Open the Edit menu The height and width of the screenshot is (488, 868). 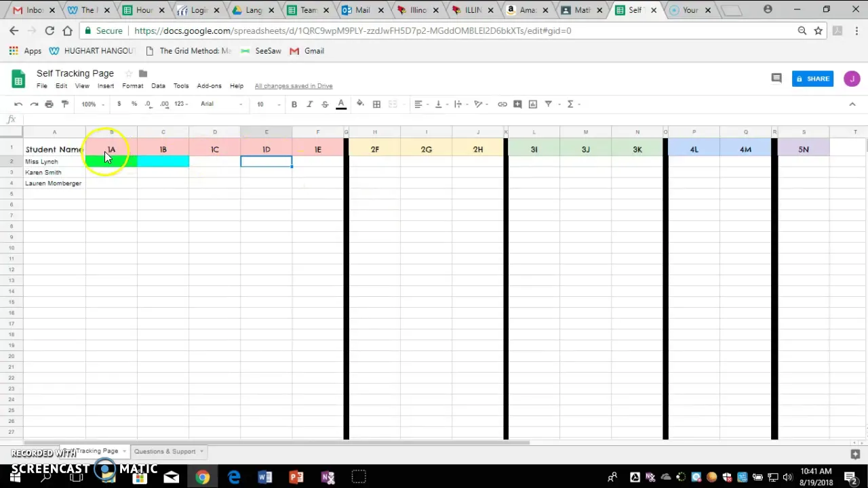(x=61, y=86)
